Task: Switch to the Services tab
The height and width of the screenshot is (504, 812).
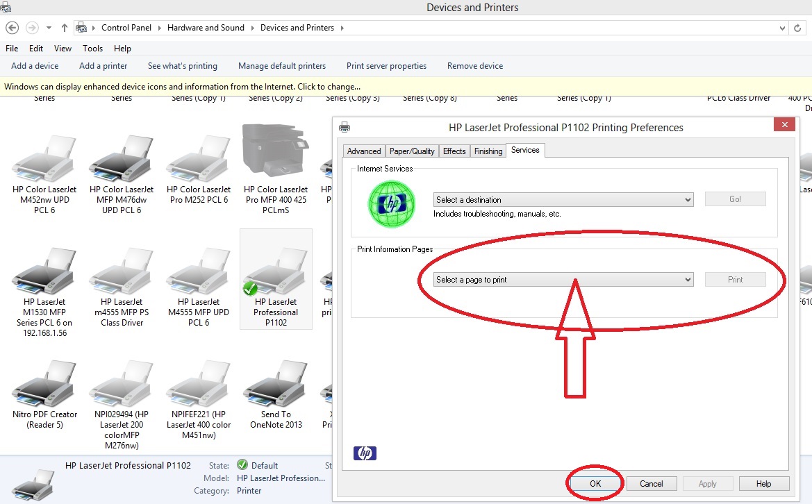Action: click(525, 150)
